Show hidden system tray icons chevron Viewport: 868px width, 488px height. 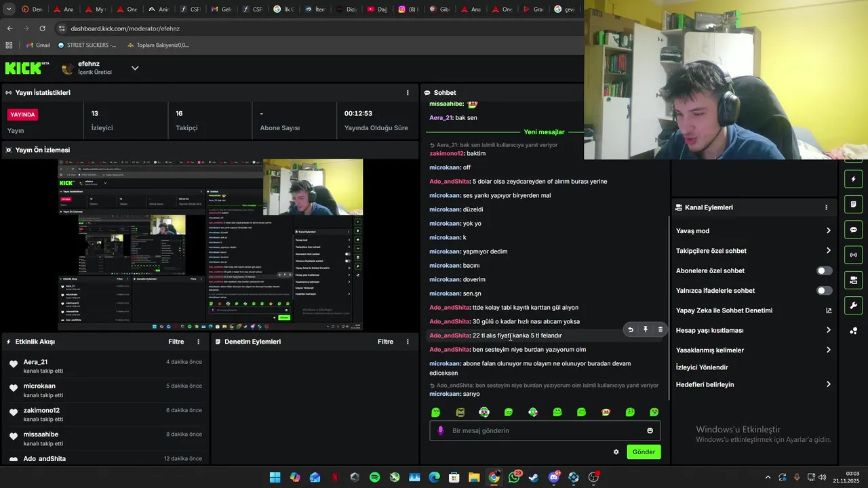[768, 477]
